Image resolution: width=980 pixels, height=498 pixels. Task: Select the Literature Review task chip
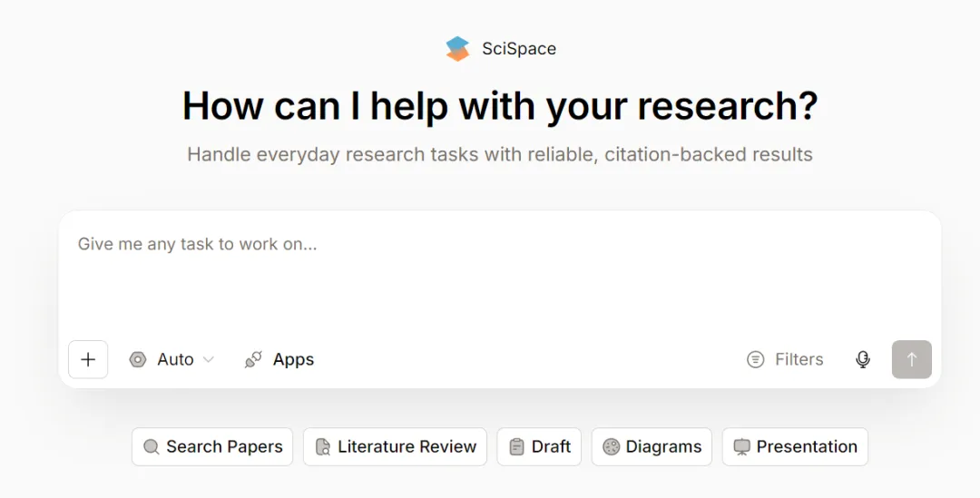click(x=407, y=447)
